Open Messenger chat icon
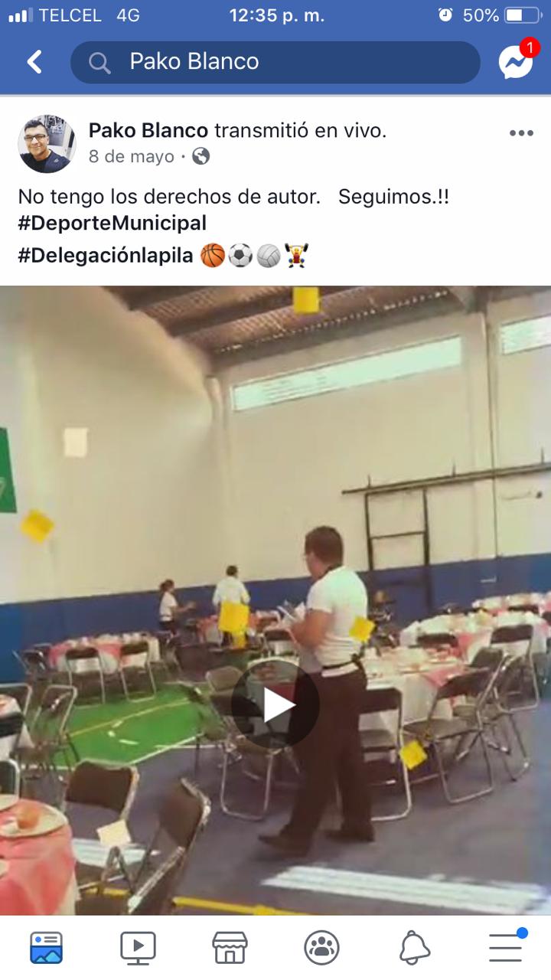The height and width of the screenshot is (980, 551). click(517, 61)
